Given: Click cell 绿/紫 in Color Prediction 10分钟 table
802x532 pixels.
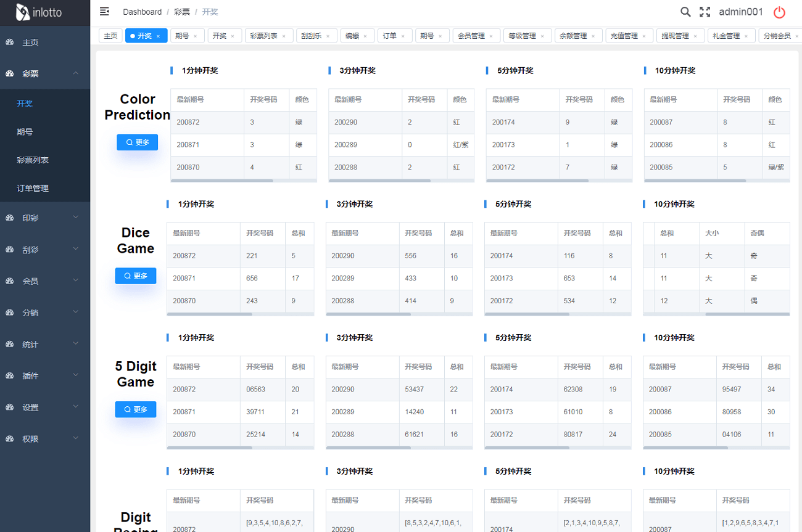Looking at the screenshot, I should pyautogui.click(x=776, y=168).
